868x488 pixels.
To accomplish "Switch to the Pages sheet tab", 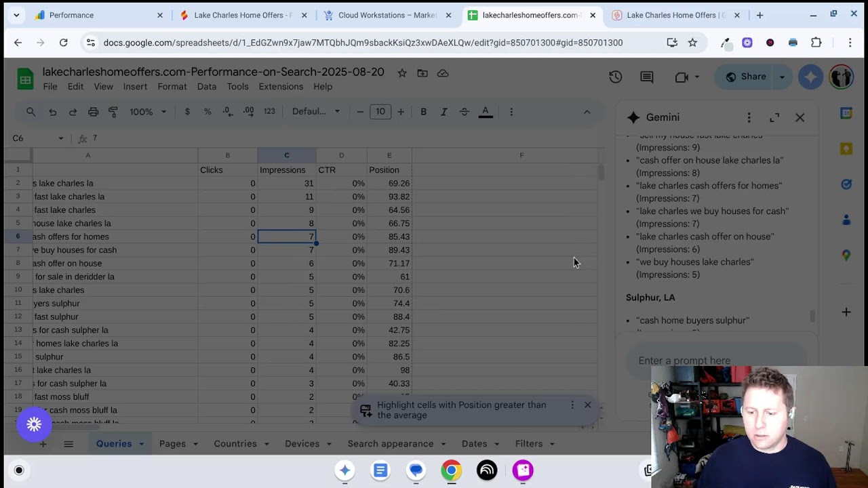I will tap(172, 444).
